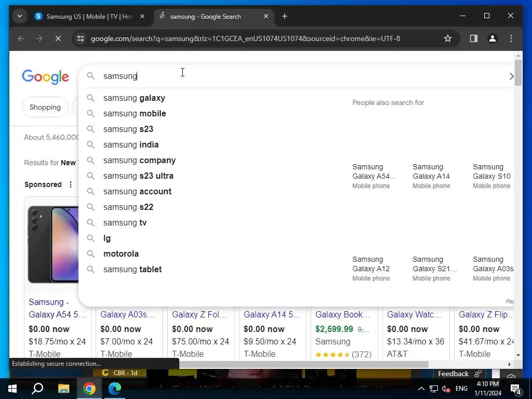Stop loading the page
Screen dimensions: 532x399
(x=58, y=38)
